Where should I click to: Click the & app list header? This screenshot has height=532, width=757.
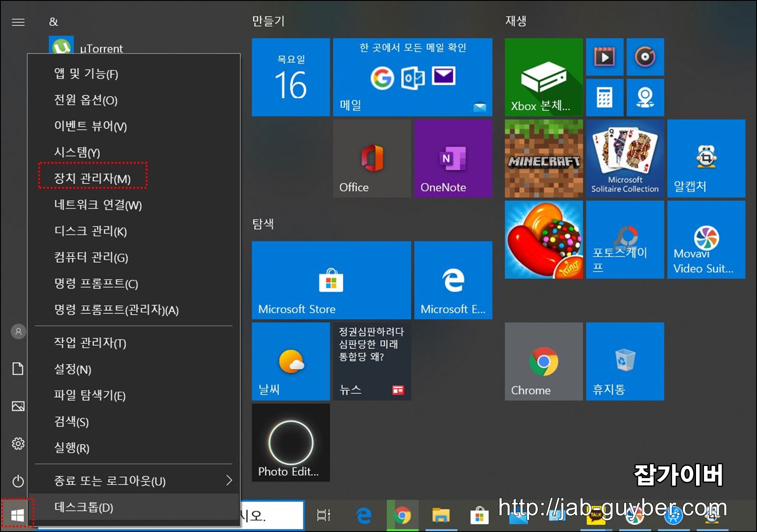click(53, 22)
